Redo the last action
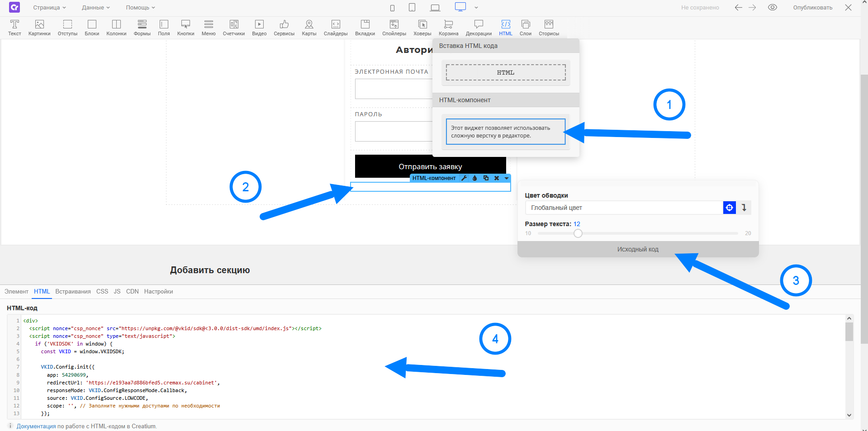This screenshot has width=868, height=431. [x=752, y=8]
